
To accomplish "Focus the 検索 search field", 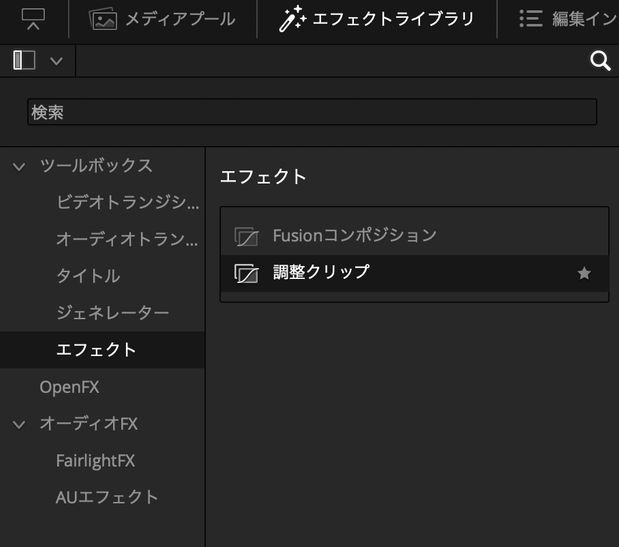I will [x=312, y=112].
